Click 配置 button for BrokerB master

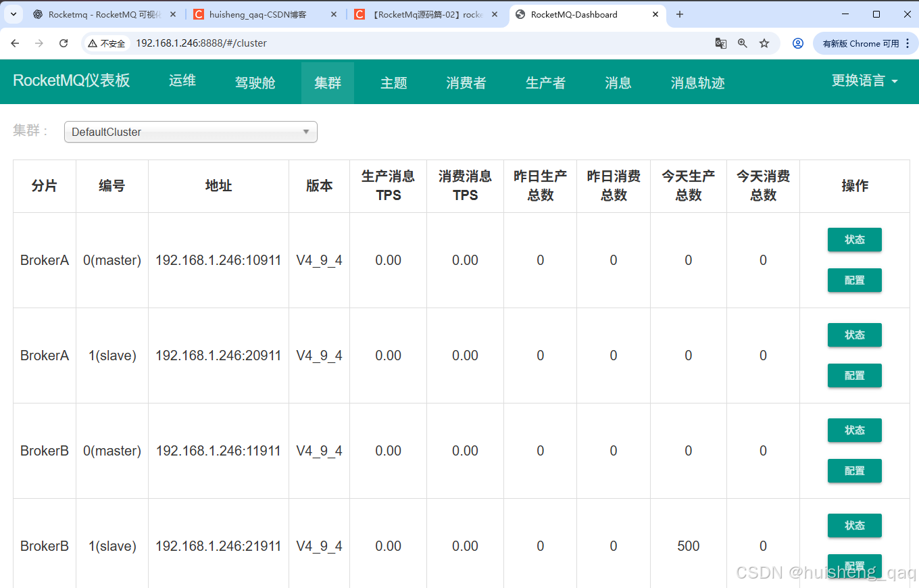pyautogui.click(x=855, y=471)
